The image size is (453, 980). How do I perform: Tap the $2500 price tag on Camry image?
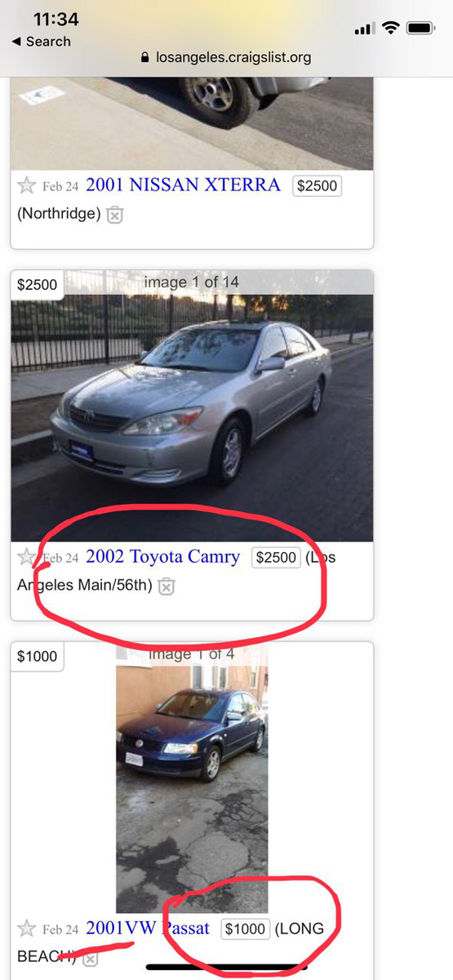pos(38,285)
